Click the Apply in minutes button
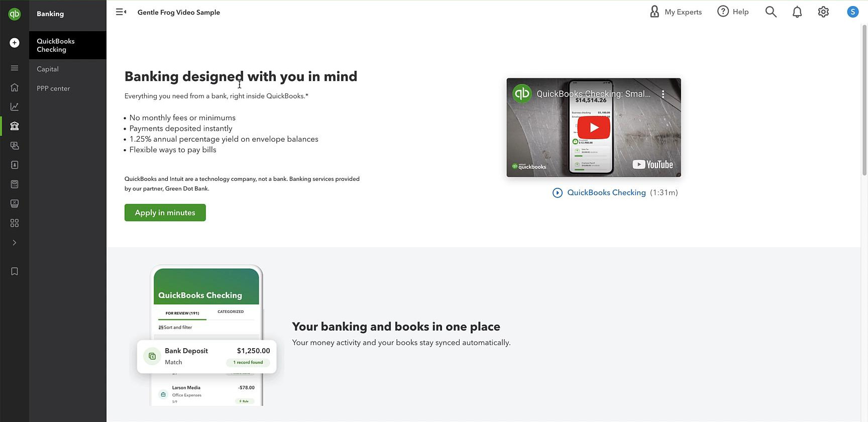 [165, 213]
